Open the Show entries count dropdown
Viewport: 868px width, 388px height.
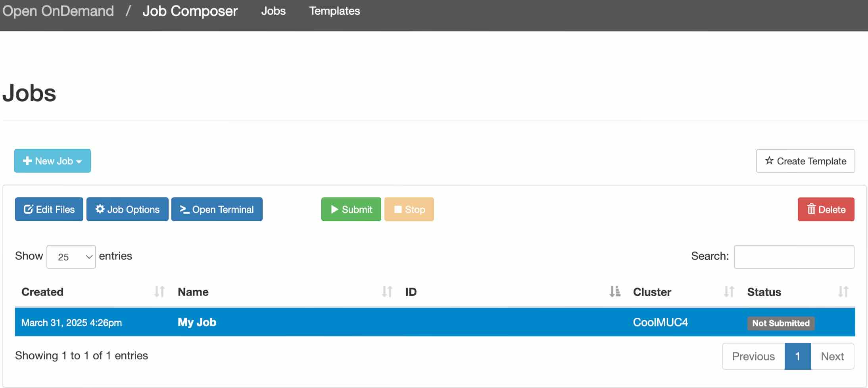pyautogui.click(x=71, y=257)
